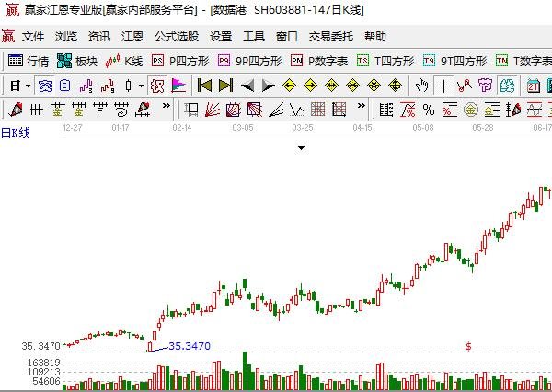
Task: Click the K线 chart toolbar button
Action: click(124, 61)
